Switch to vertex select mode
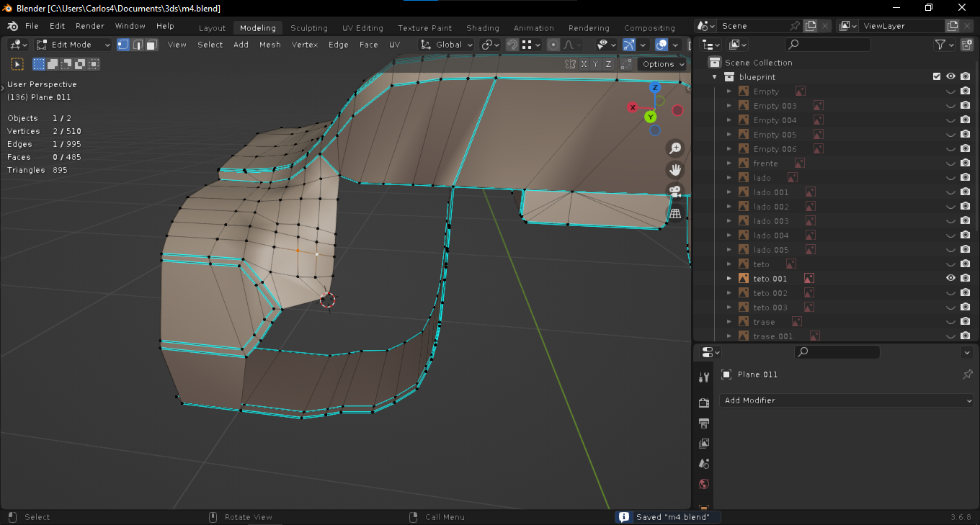 pyautogui.click(x=123, y=45)
